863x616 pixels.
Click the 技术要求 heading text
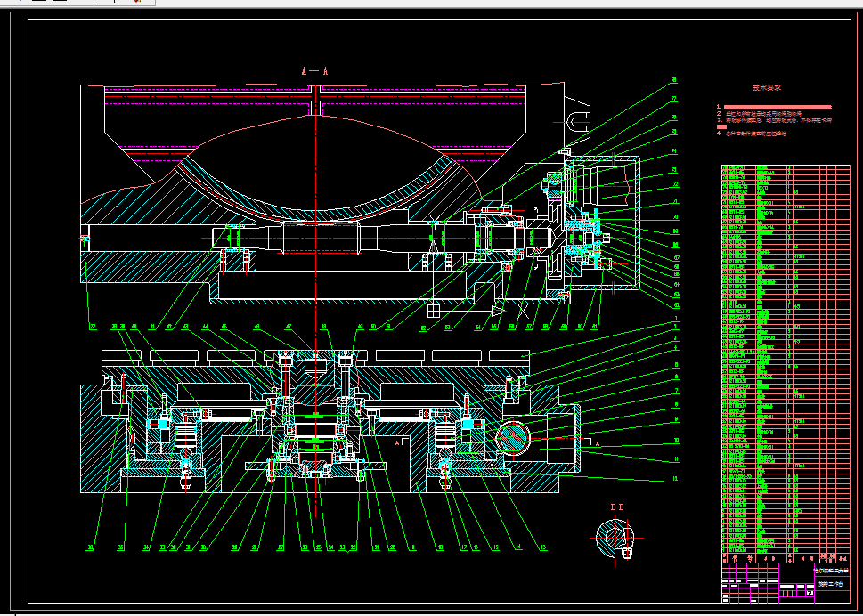pos(767,87)
